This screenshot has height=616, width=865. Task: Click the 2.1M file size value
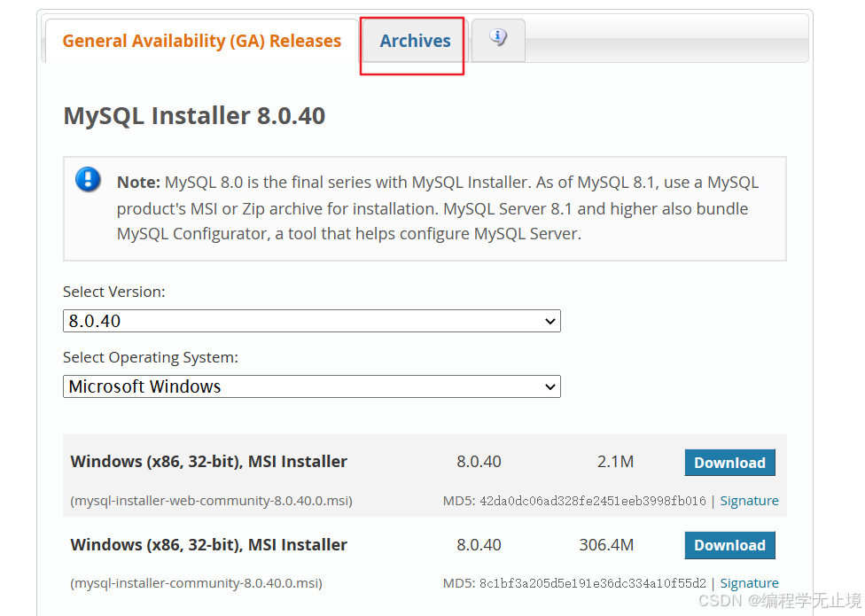tap(615, 462)
